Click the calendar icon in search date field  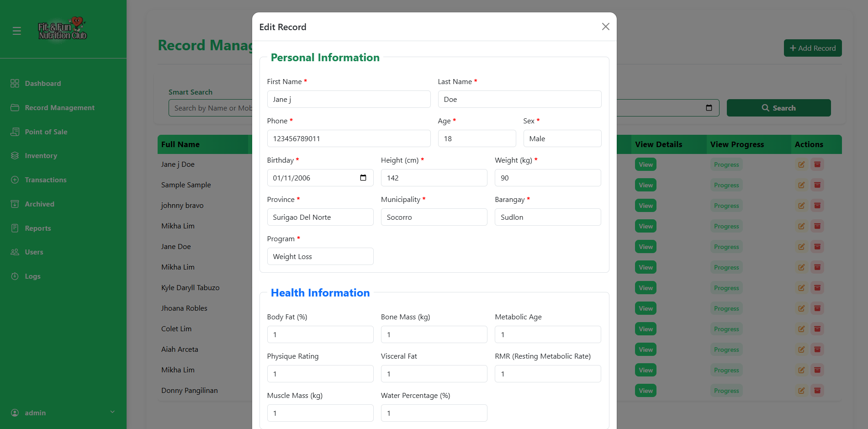pos(709,108)
